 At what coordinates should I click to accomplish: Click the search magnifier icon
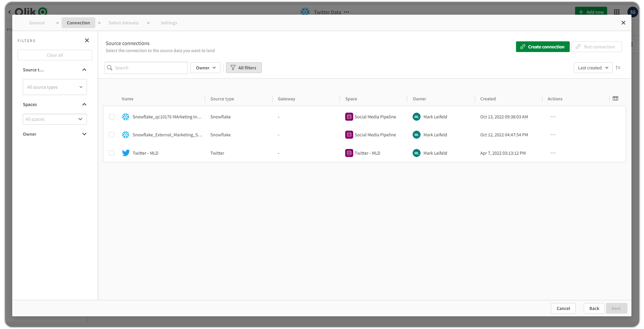(x=110, y=68)
